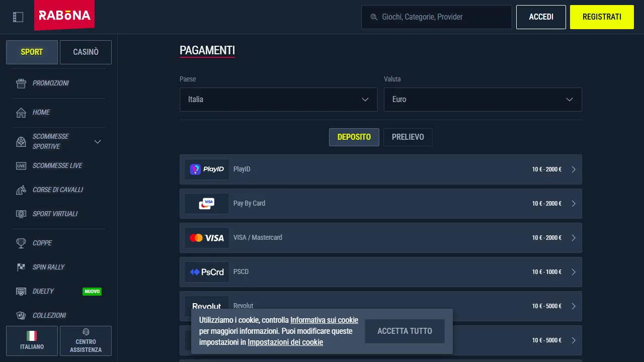Click the Collezioni cards icon

point(21,316)
